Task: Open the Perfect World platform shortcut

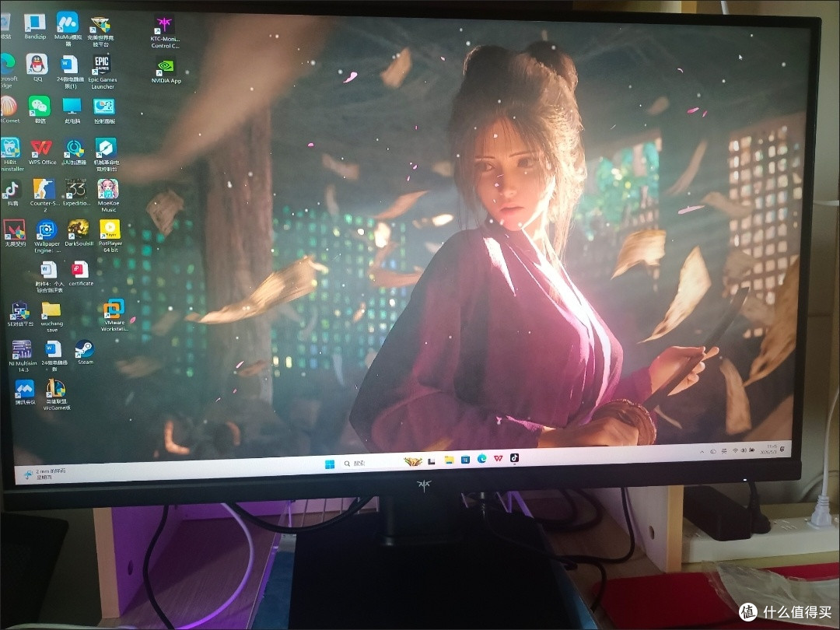Action: click(100, 31)
